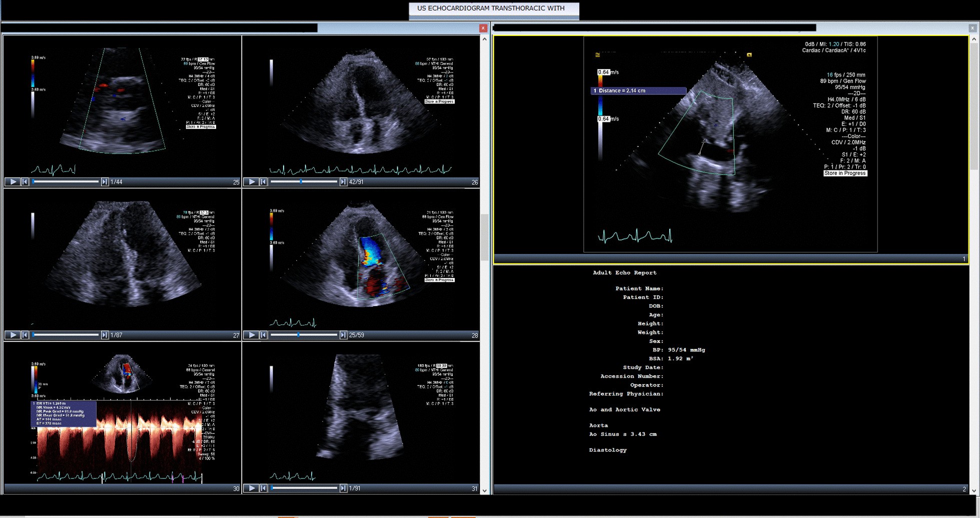The height and width of the screenshot is (518, 980).
Task: Click the frame slider of clip 26
Action: (304, 182)
